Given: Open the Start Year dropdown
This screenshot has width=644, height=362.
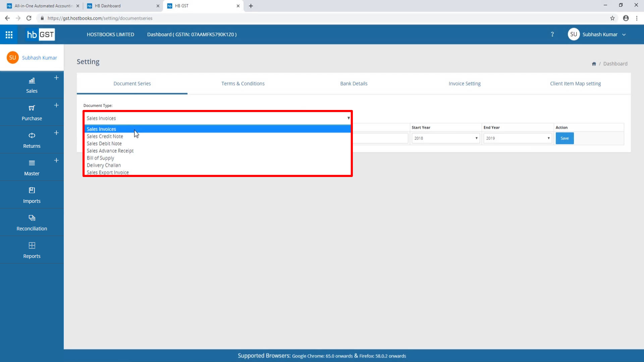Looking at the screenshot, I should pos(445,138).
